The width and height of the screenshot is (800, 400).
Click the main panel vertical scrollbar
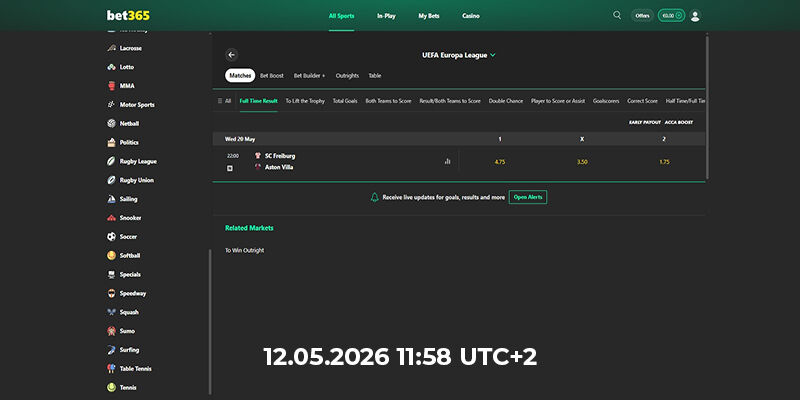[x=707, y=107]
